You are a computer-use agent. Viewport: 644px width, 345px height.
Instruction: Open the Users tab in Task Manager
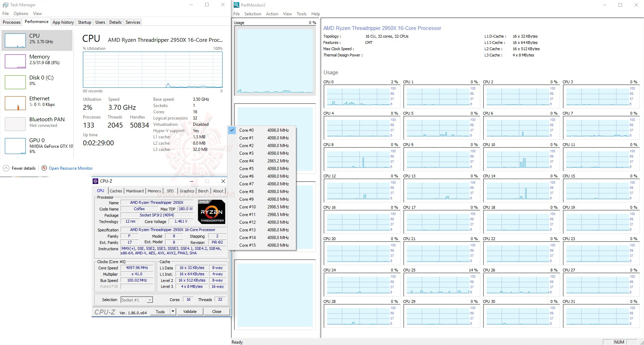pos(100,22)
